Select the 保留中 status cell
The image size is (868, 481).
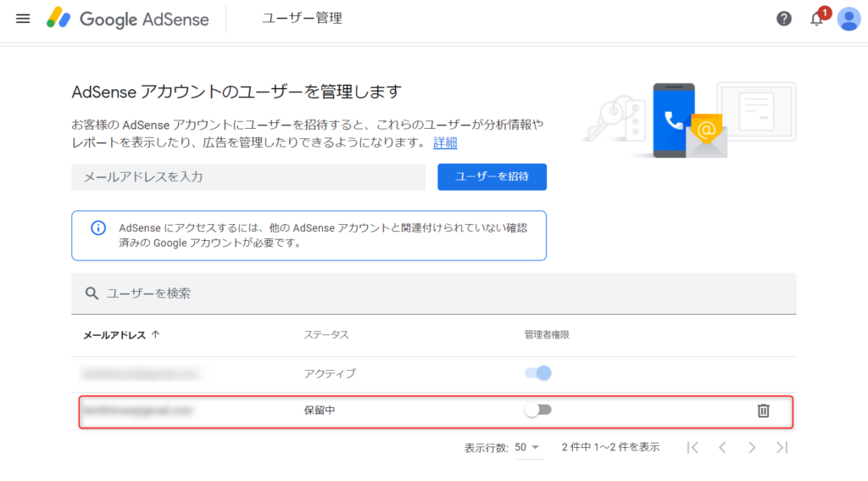click(320, 410)
